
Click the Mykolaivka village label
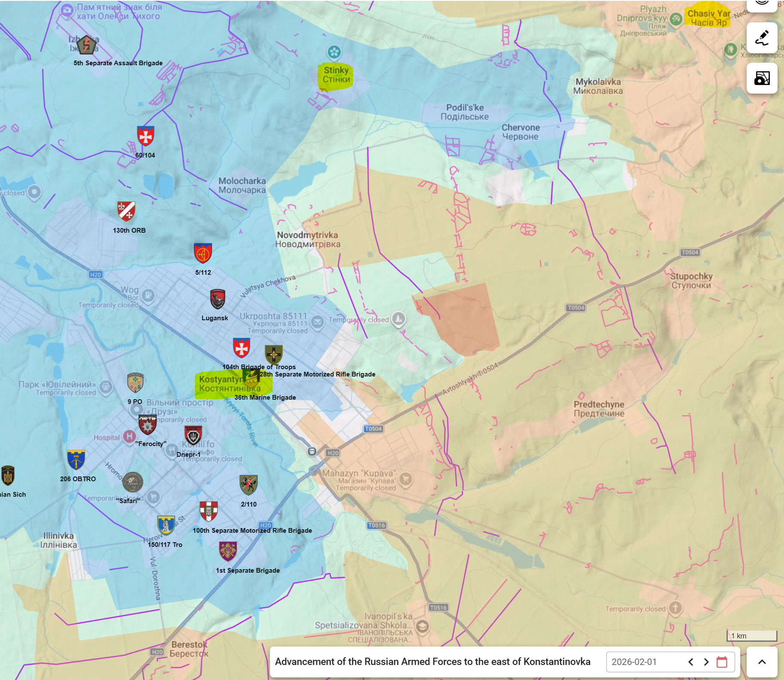(598, 86)
